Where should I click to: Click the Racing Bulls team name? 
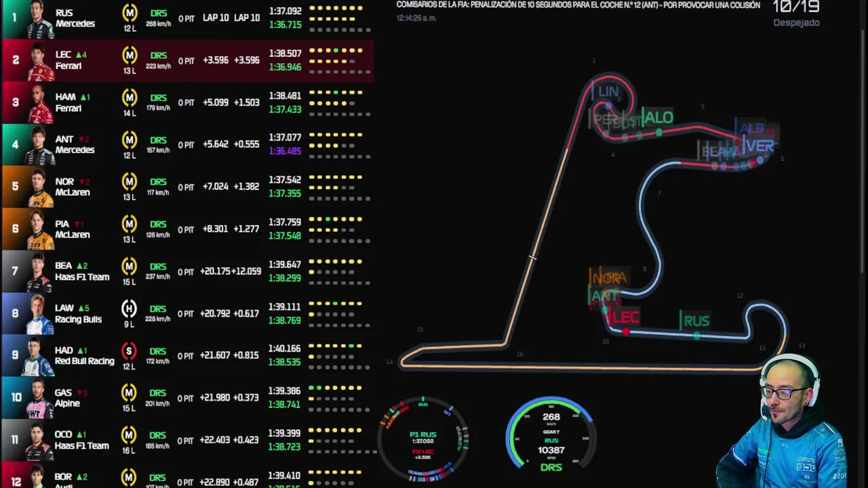click(78, 319)
